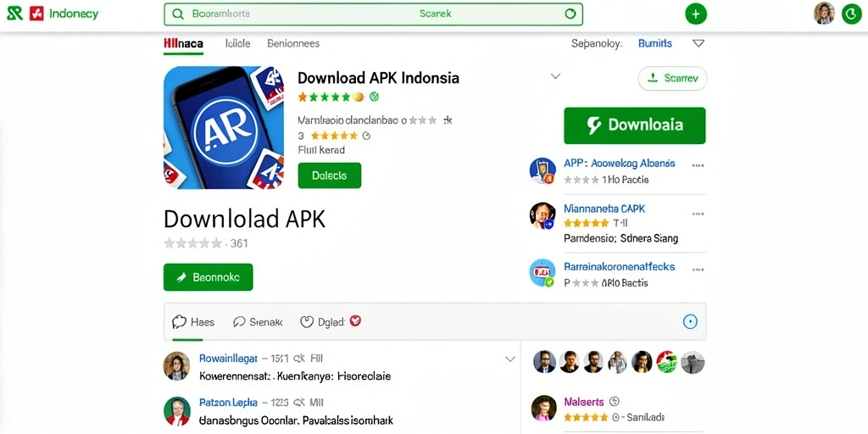
Task: Open more options for Mannanetia CAPK
Action: pyautogui.click(x=698, y=213)
